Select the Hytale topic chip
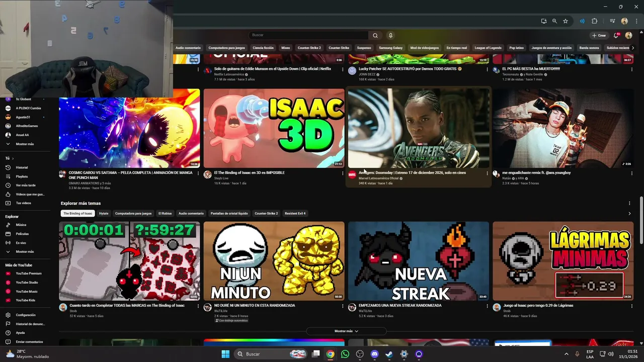This screenshot has width=644, height=362. point(104,213)
